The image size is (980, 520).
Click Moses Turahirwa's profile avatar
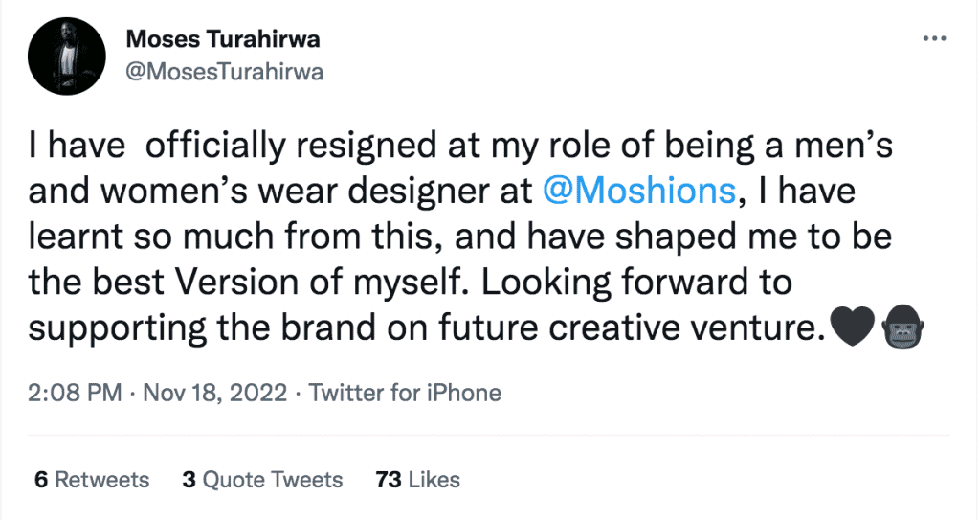click(65, 54)
